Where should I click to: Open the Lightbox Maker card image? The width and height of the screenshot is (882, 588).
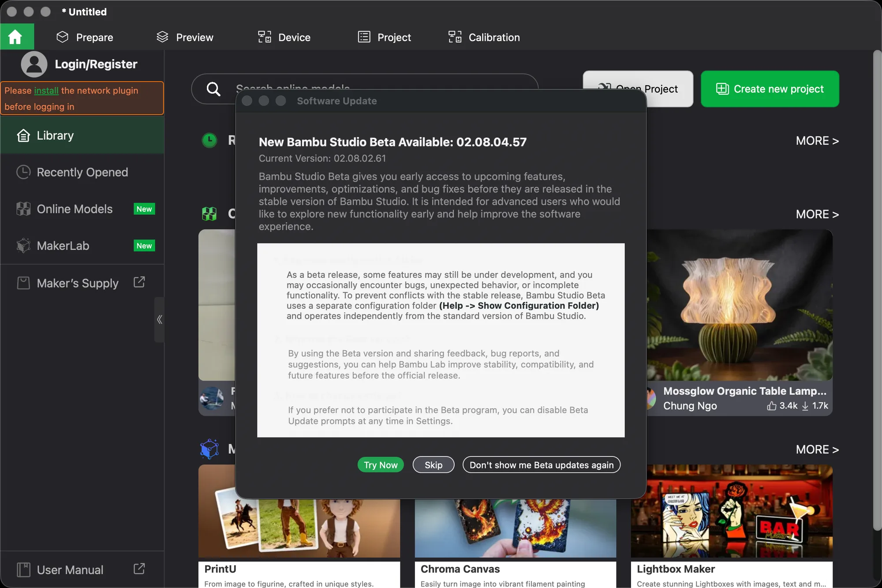[732, 512]
